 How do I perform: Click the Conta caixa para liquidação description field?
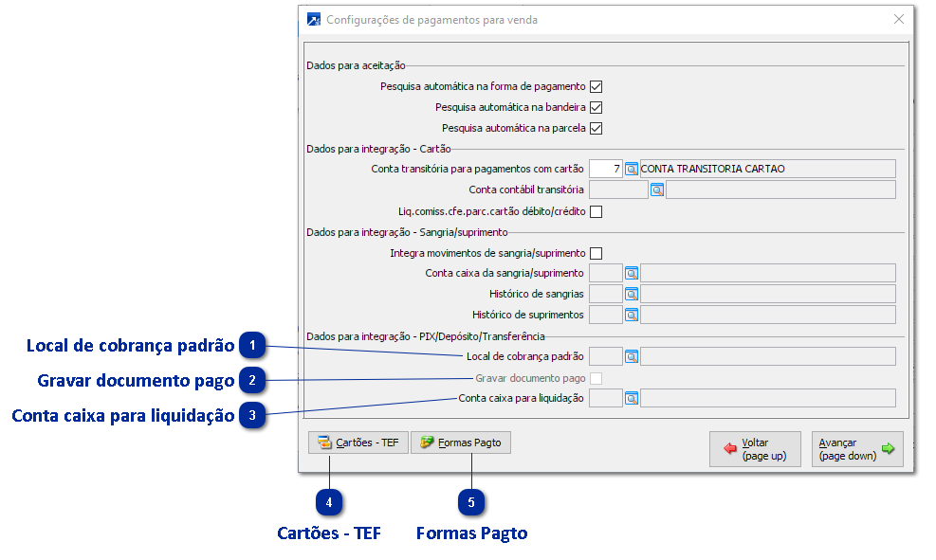pyautogui.click(x=767, y=399)
